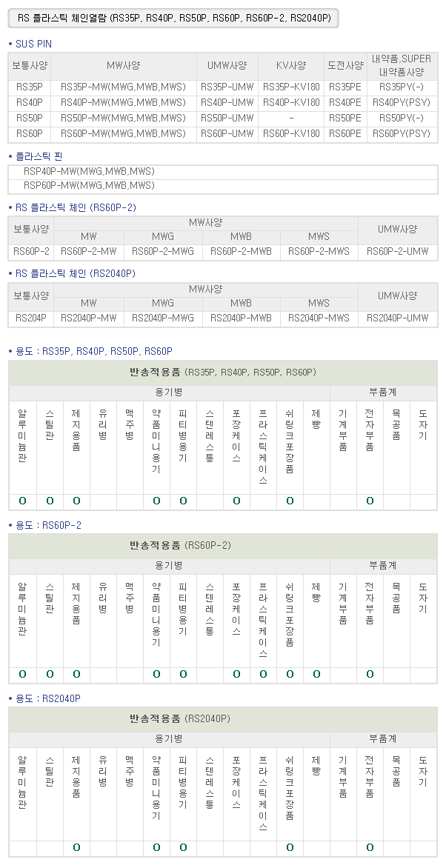Screen dimensions: 446x868
Task: Click RS35P in the SUS PIN 보통사양 column
Action: pos(30,87)
